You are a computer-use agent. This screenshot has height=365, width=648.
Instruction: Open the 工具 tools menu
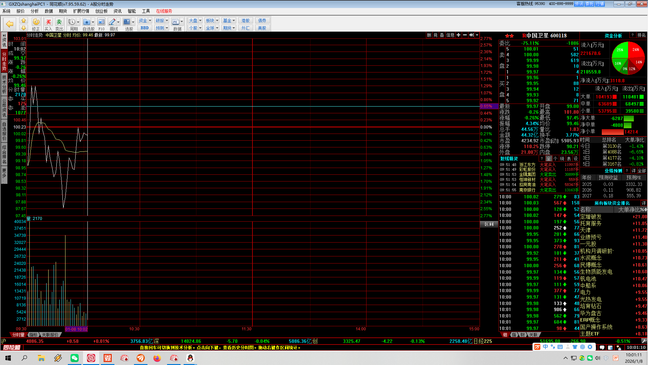146,11
